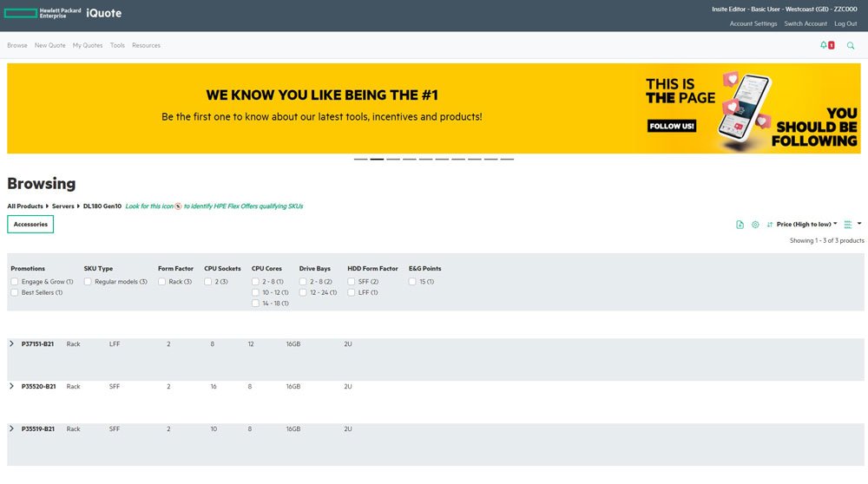Open Price (High to low) sort dropdown
The width and height of the screenshot is (868, 484).
(x=806, y=224)
